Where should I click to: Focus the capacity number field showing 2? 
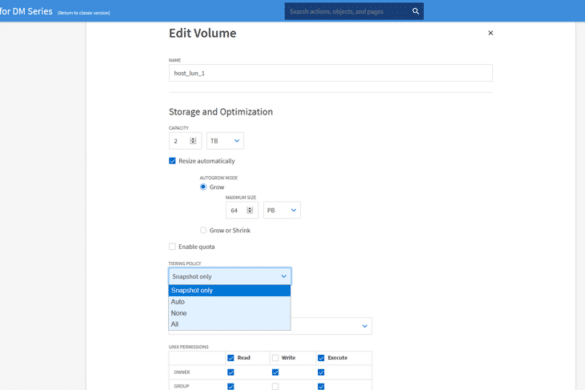(185, 141)
